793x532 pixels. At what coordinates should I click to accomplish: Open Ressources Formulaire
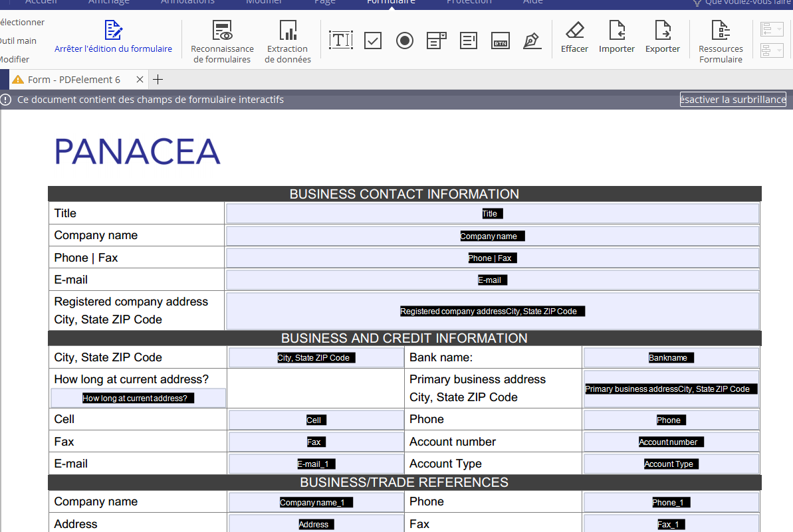coord(721,41)
